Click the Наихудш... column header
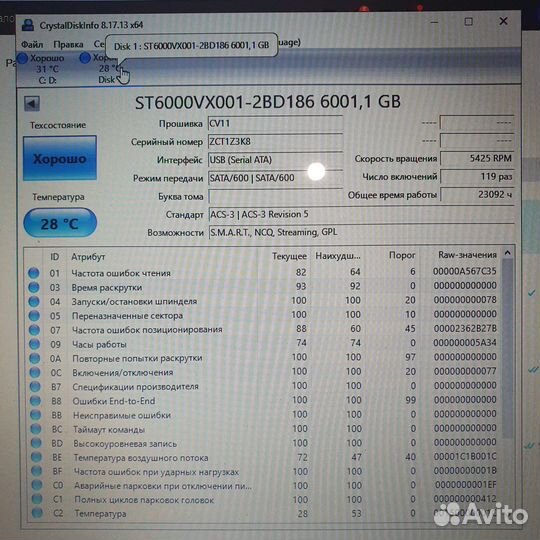The image size is (540, 540). (x=338, y=256)
